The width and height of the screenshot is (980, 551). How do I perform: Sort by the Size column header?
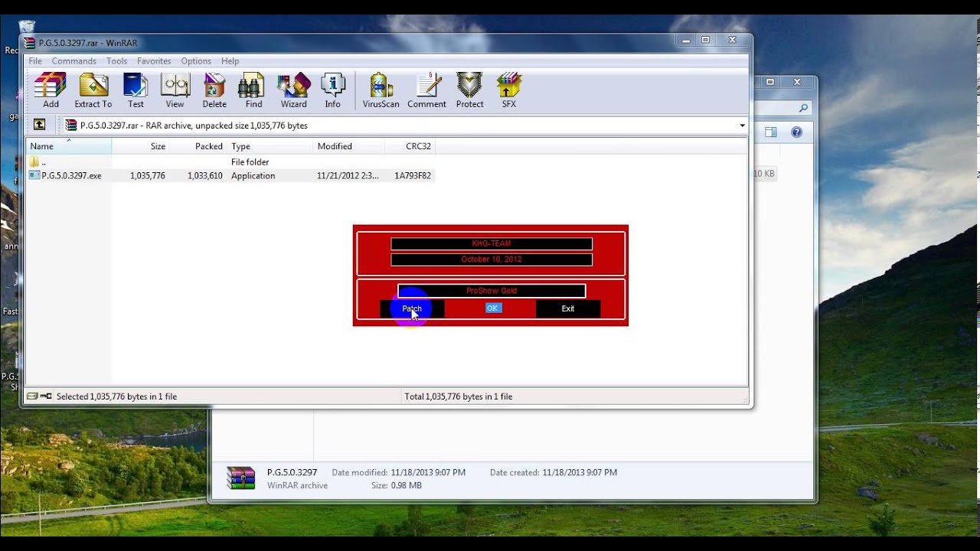(x=141, y=146)
